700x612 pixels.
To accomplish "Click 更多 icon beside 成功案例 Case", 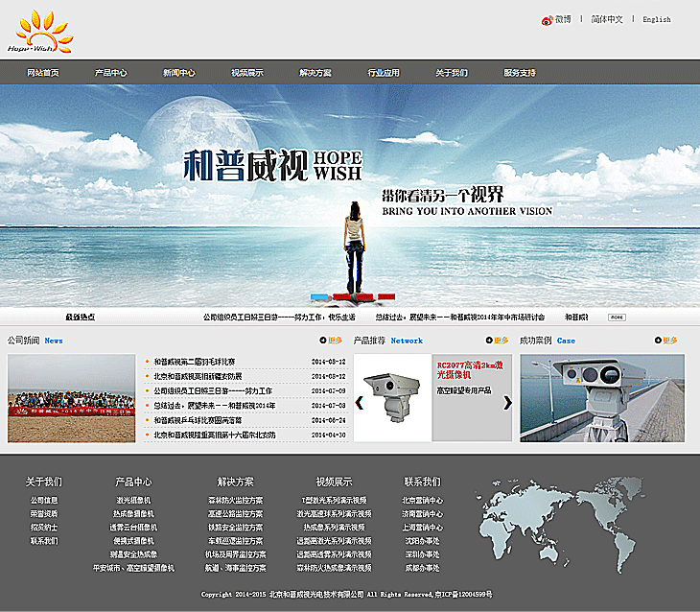I will 665,341.
